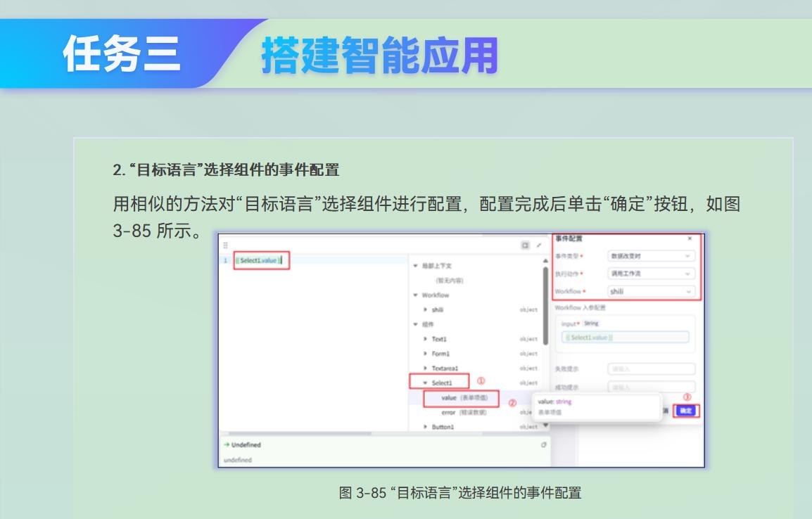
Task: Click the lowercase undefined output text
Action: 238,459
